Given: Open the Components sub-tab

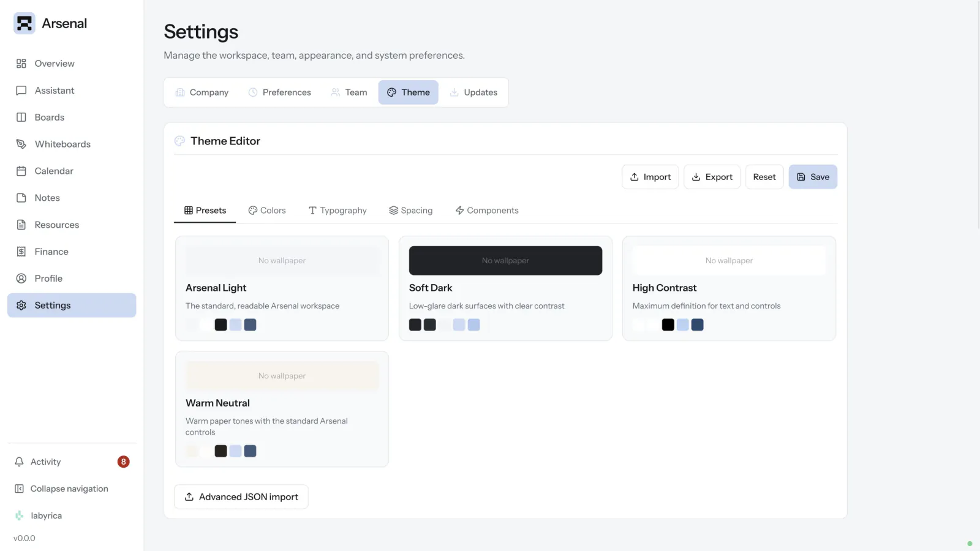Looking at the screenshot, I should click(x=487, y=211).
